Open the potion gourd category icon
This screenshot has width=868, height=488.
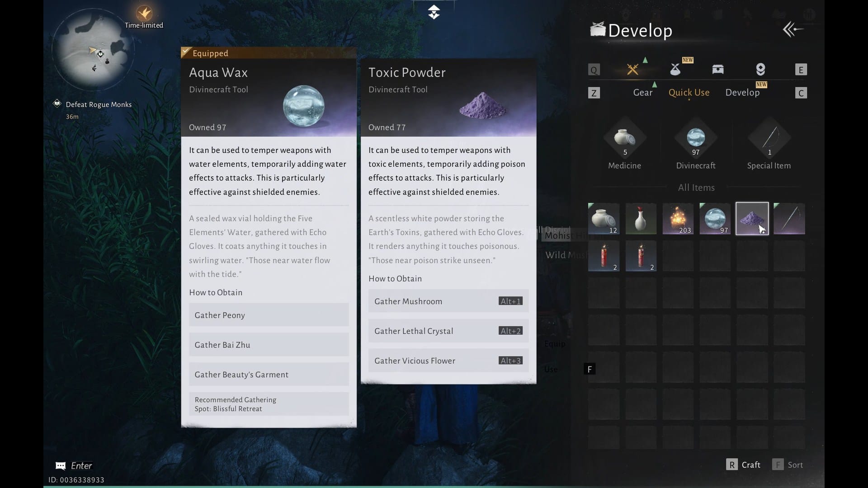(x=675, y=69)
